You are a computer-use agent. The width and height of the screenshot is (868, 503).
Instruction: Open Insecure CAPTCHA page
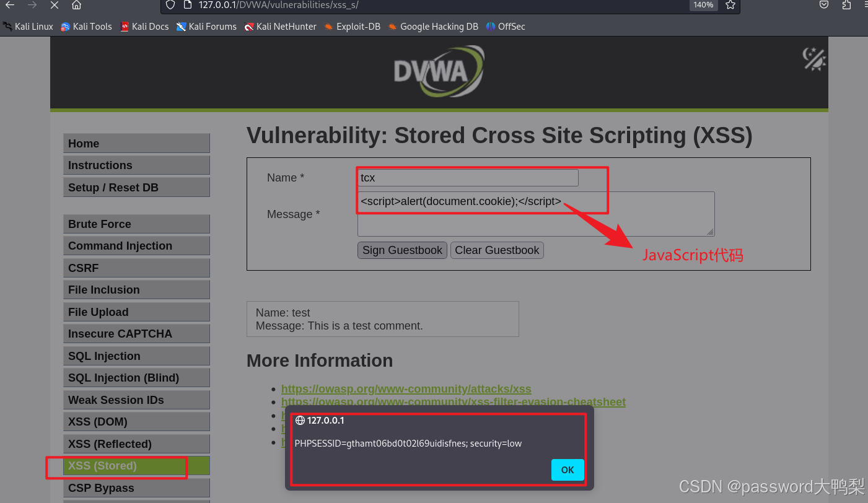pyautogui.click(x=136, y=334)
